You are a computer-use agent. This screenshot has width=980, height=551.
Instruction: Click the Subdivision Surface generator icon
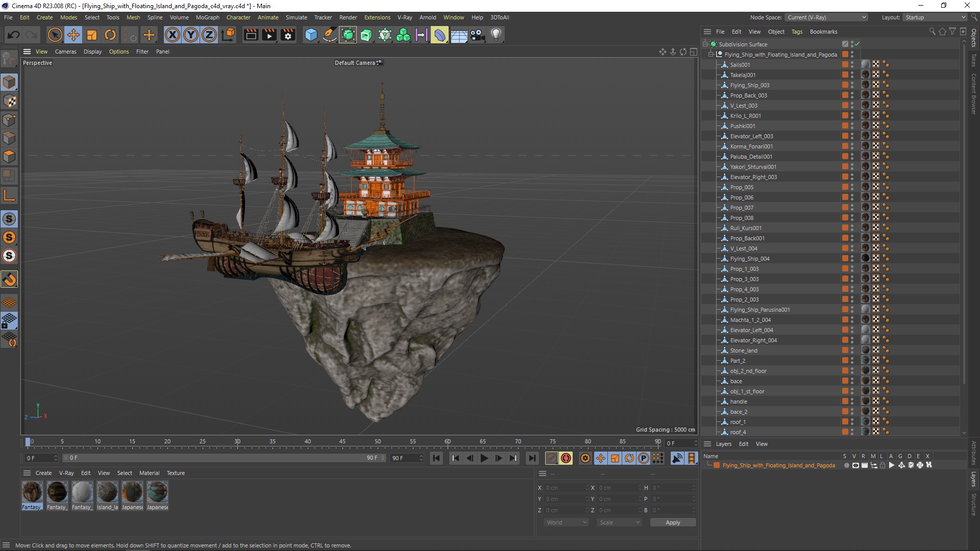(x=348, y=35)
